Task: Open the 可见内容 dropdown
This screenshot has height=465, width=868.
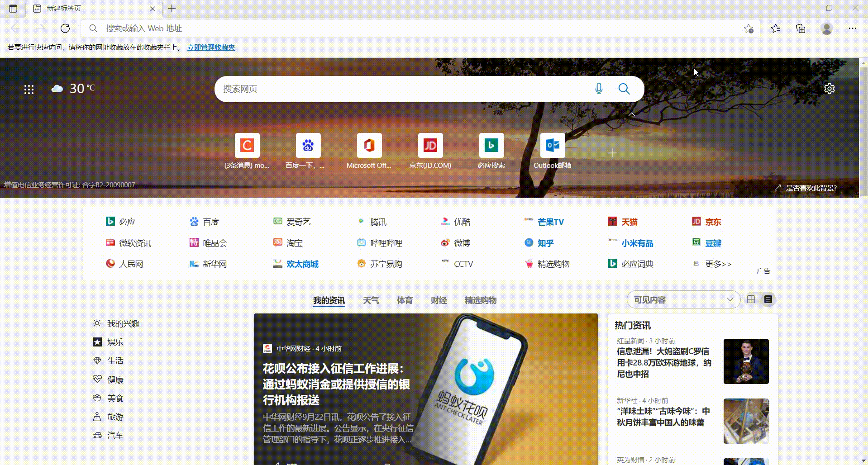Action: [683, 300]
